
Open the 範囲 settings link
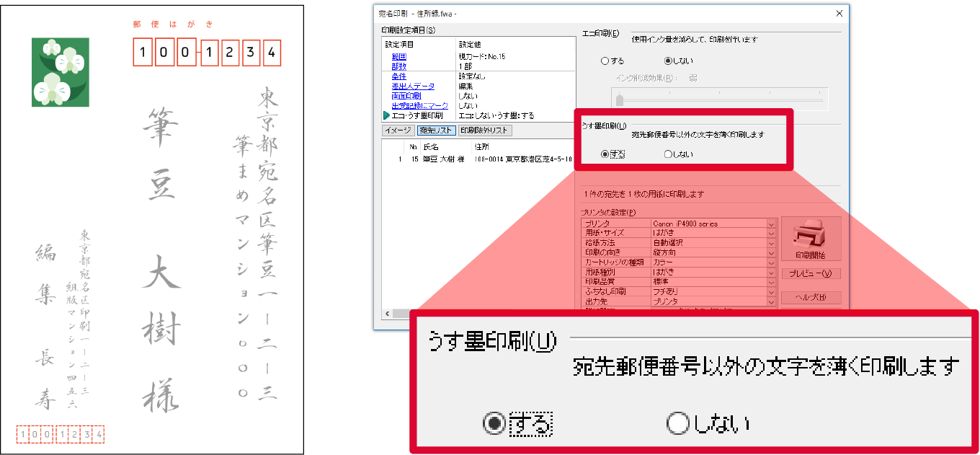(399, 56)
